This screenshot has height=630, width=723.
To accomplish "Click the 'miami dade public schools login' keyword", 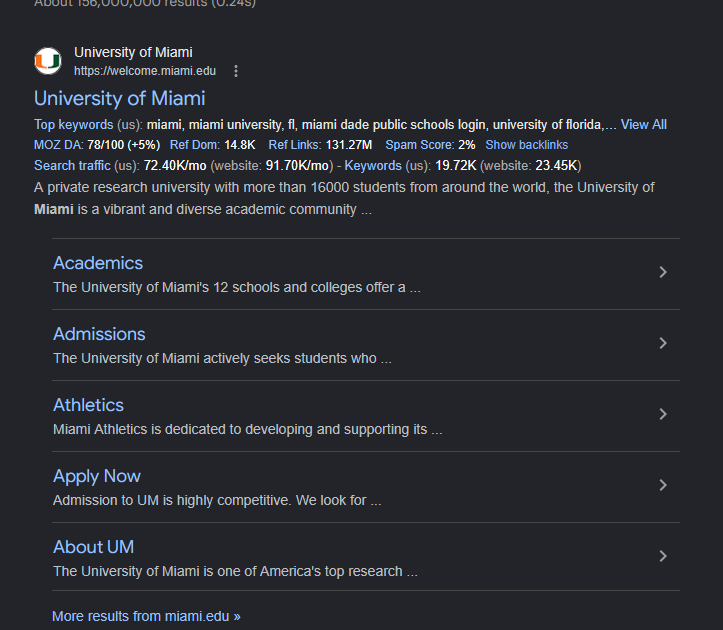I will pos(393,125).
